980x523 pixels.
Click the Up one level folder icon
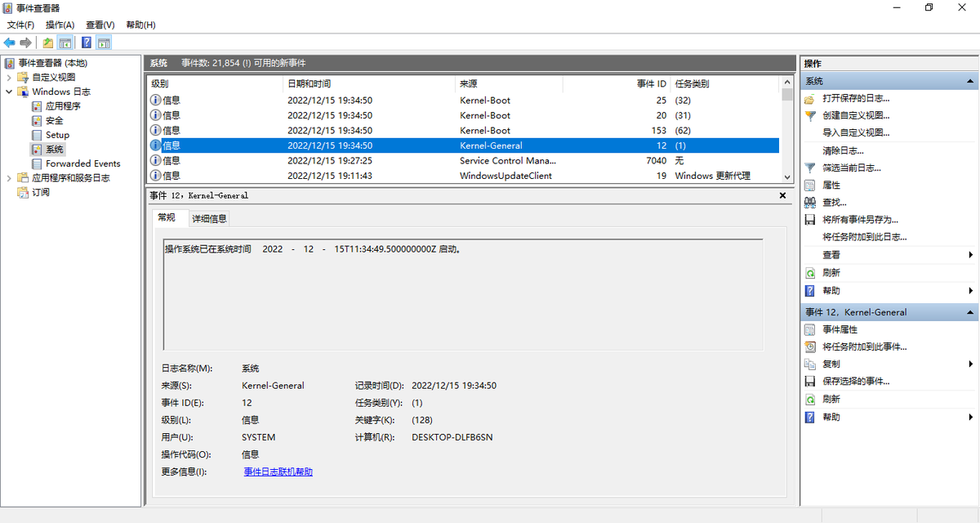pos(48,42)
